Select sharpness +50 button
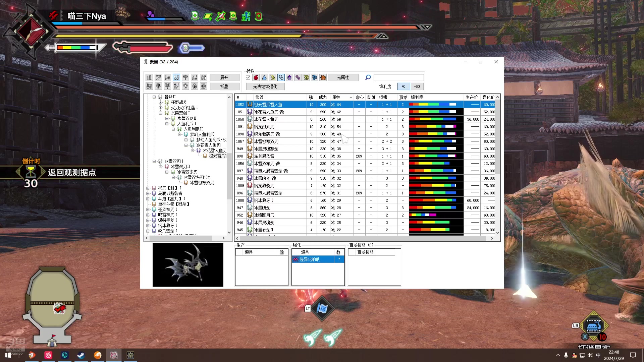Viewport: 644px width, 362px height. (417, 86)
